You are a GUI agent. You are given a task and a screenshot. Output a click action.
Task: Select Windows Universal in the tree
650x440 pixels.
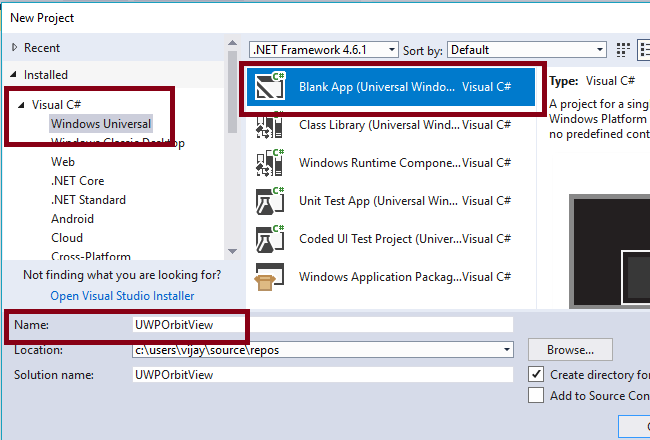click(101, 124)
